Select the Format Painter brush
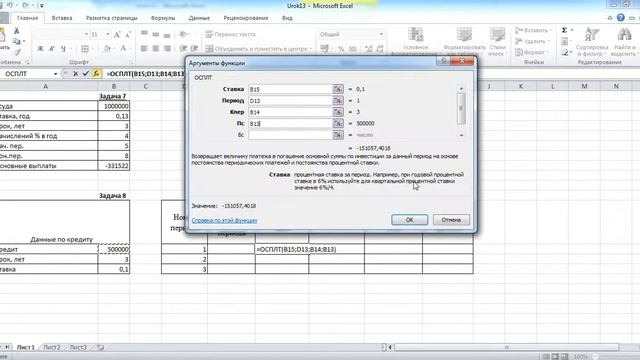The width and height of the screenshot is (640, 360). coord(17,52)
